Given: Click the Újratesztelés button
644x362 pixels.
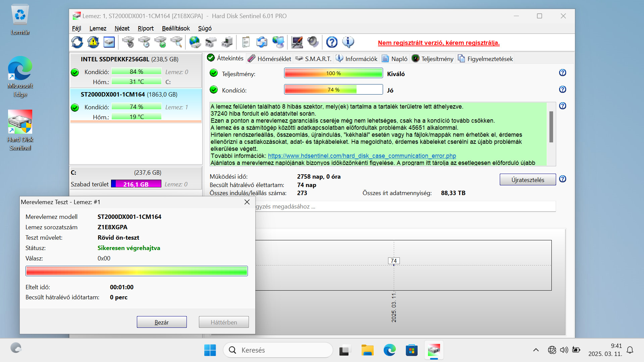Looking at the screenshot, I should [x=528, y=180].
